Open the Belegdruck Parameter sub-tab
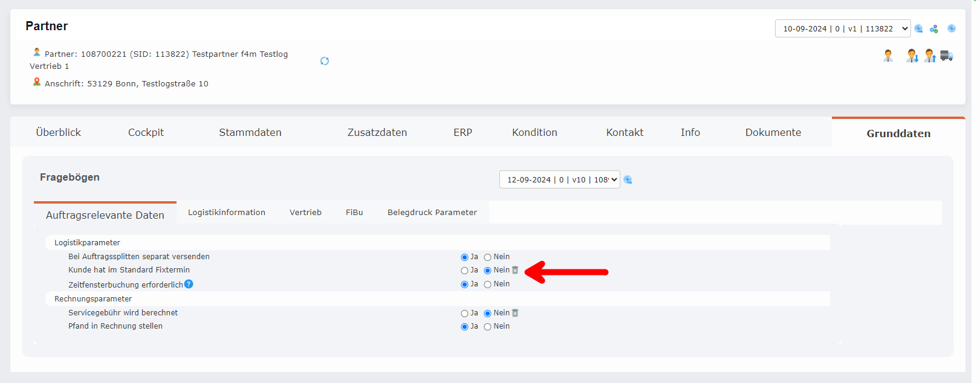Image resolution: width=980 pixels, height=383 pixels. 432,212
